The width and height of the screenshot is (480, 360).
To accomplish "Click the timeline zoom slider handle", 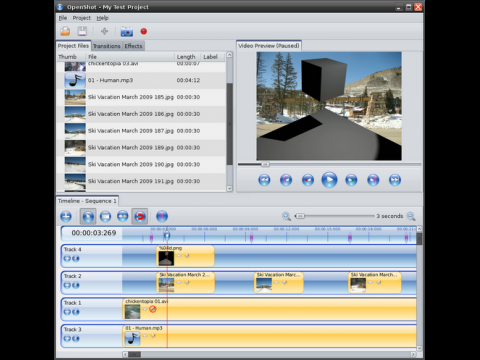I will (x=300, y=216).
